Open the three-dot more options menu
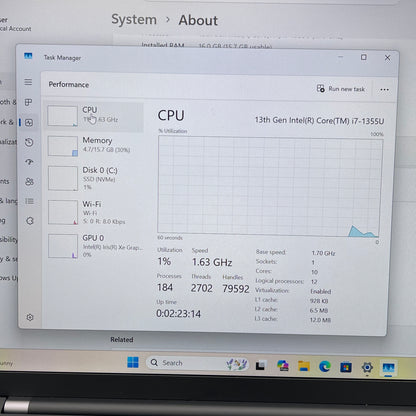The height and width of the screenshot is (416, 416). [x=384, y=89]
